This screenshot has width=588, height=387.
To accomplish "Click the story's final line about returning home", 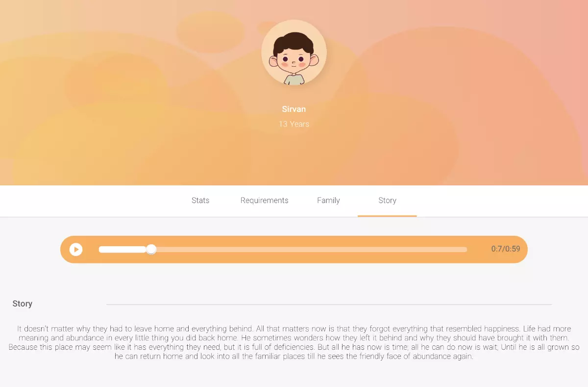I will (294, 357).
